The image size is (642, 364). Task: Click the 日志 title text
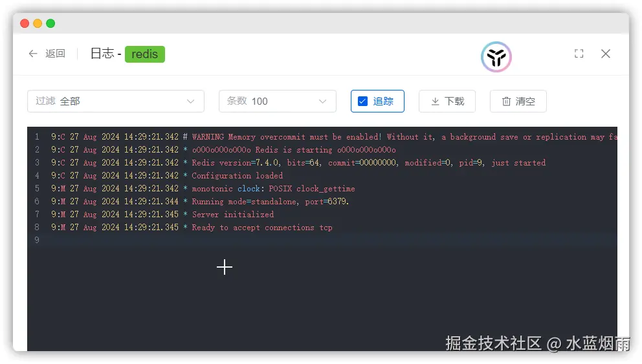click(102, 54)
